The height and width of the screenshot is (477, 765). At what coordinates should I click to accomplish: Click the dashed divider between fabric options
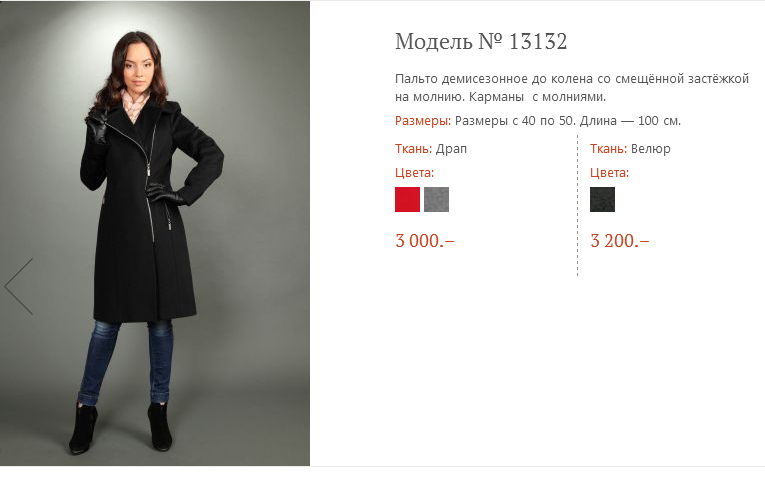[x=578, y=206]
